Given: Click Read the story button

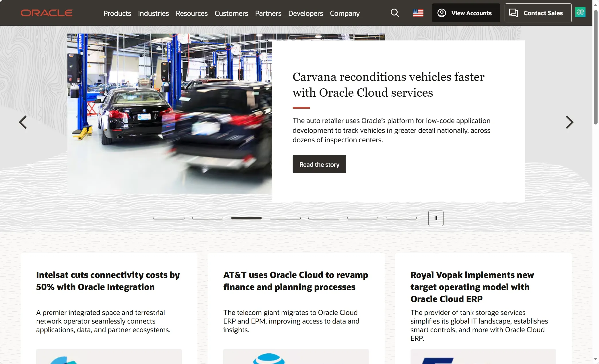Looking at the screenshot, I should [319, 164].
